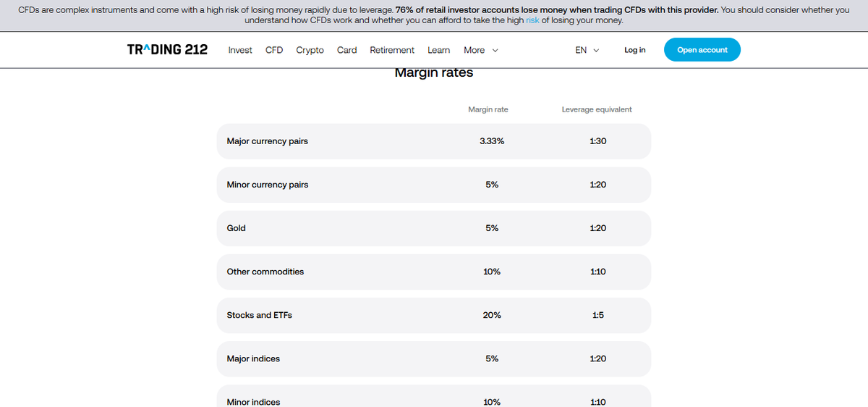This screenshot has width=868, height=407.
Task: Click the Trading 212 logo
Action: tap(167, 49)
